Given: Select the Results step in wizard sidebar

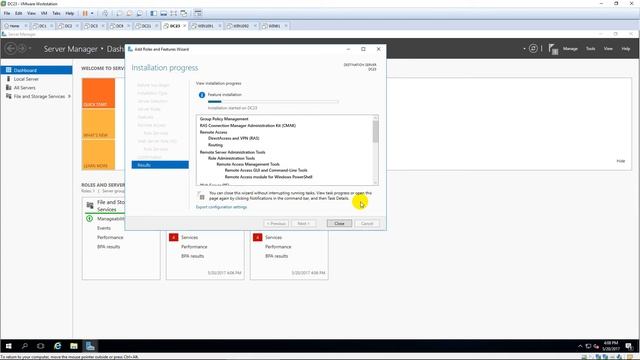Looking at the screenshot, I should (160, 165).
